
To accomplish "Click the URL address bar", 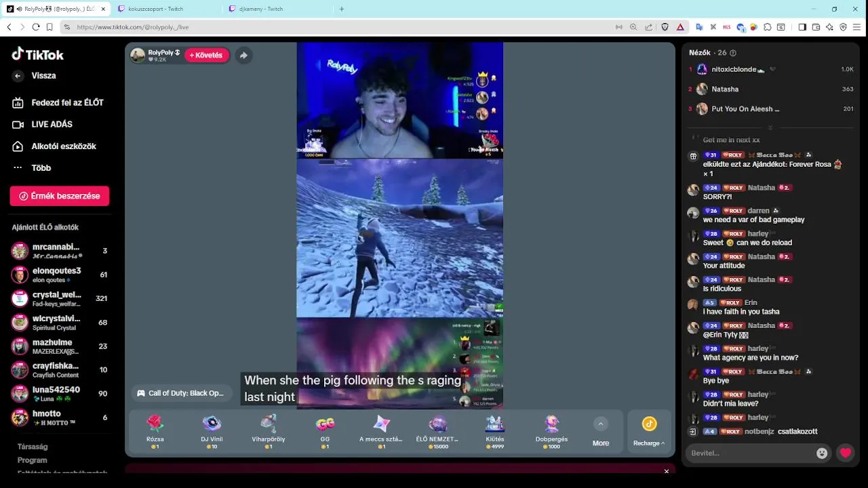I will click(x=339, y=27).
